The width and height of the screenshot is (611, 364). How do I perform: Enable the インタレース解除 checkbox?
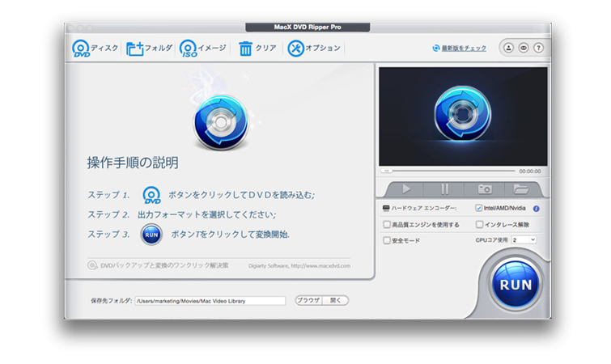[479, 224]
